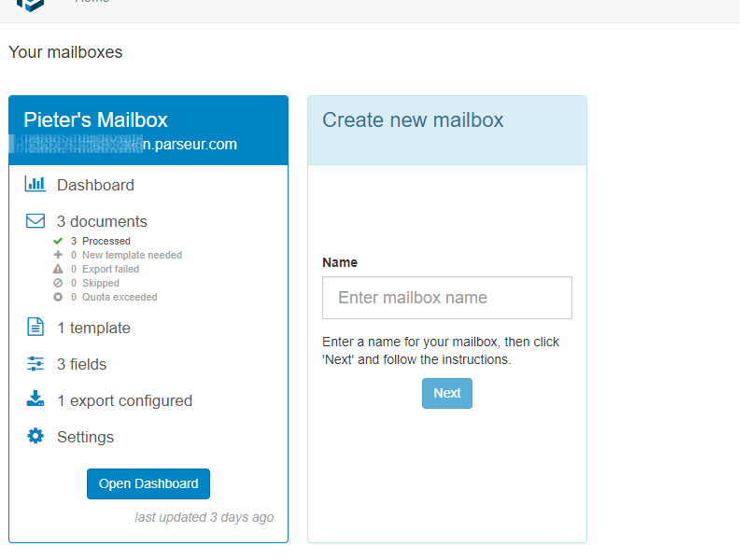Click the fields sliders icon
The height and width of the screenshot is (560, 747).
tap(35, 364)
